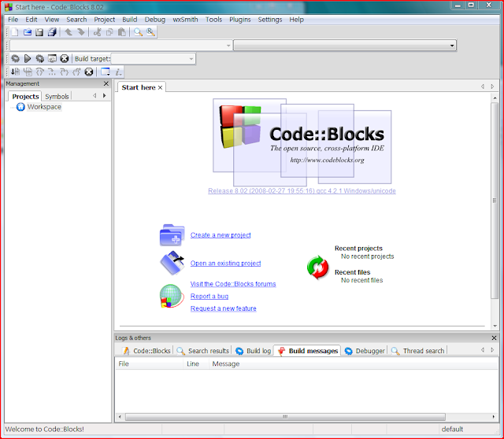
Task: Click the Build messages horizontal scrollbar
Action: point(285,417)
